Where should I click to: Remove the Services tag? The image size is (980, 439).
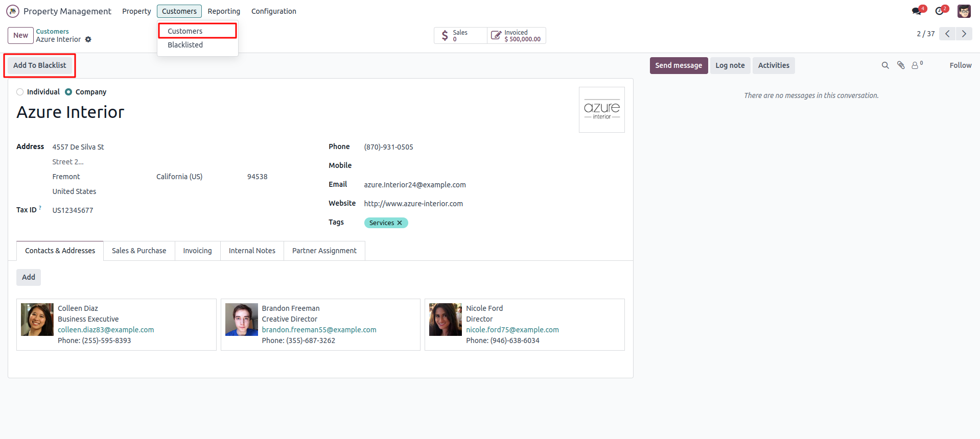[400, 223]
